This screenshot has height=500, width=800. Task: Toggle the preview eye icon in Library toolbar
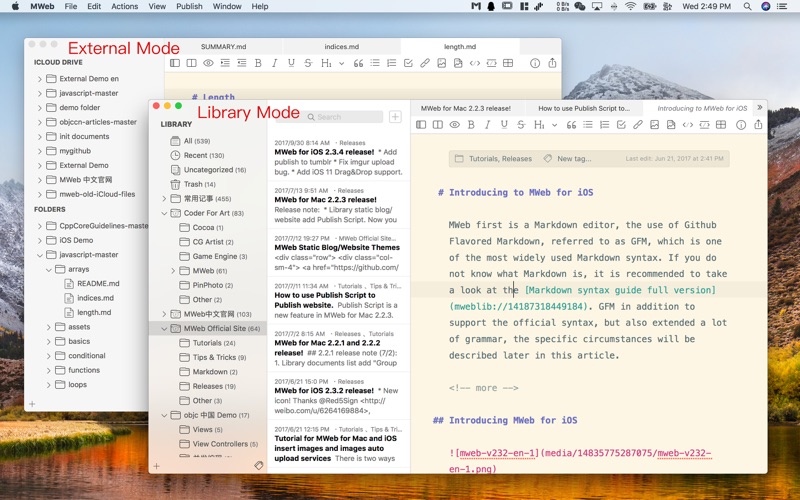[x=455, y=125]
